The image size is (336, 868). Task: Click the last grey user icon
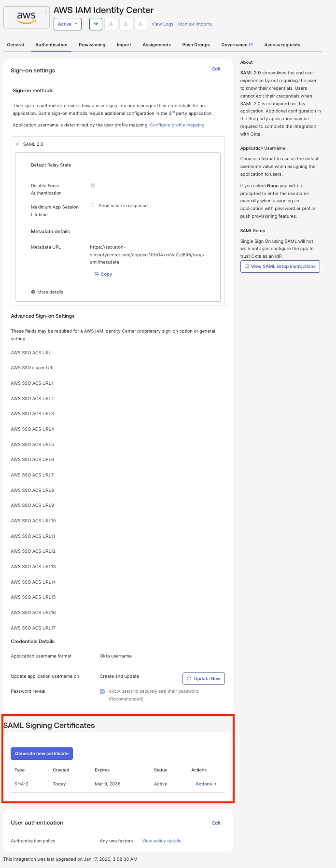point(140,24)
